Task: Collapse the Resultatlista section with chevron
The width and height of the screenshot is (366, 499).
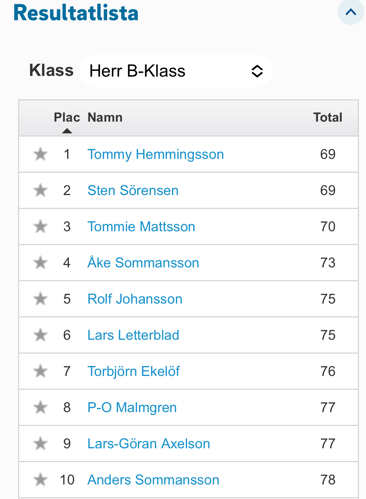Action: (351, 12)
